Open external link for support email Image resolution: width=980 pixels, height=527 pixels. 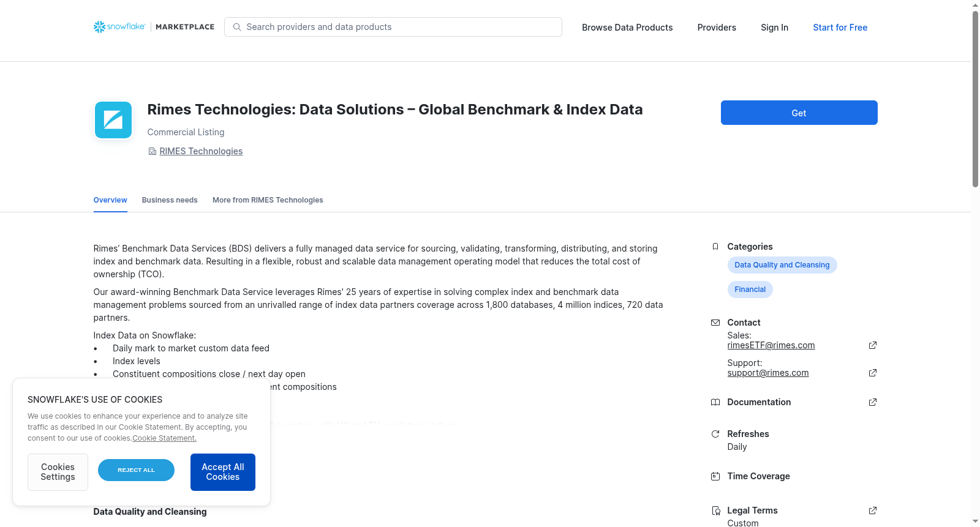point(873,373)
